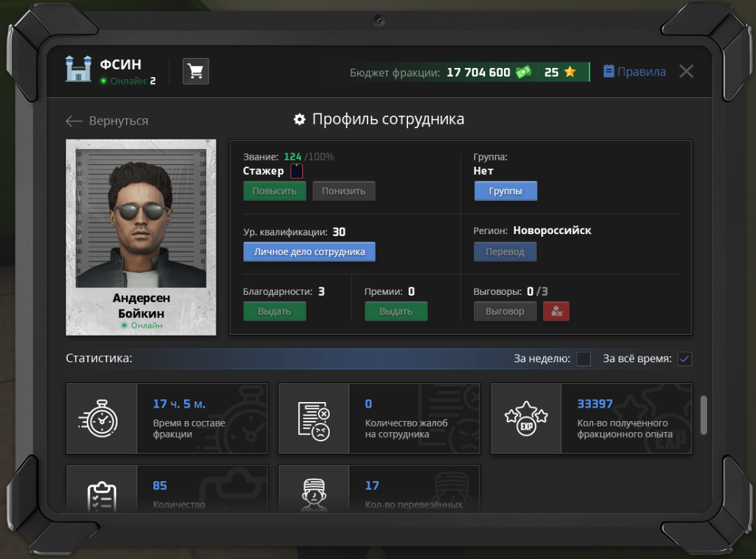Screen dimensions: 756x559
Task: Toggle the За всё время checkbox
Action: (x=685, y=359)
